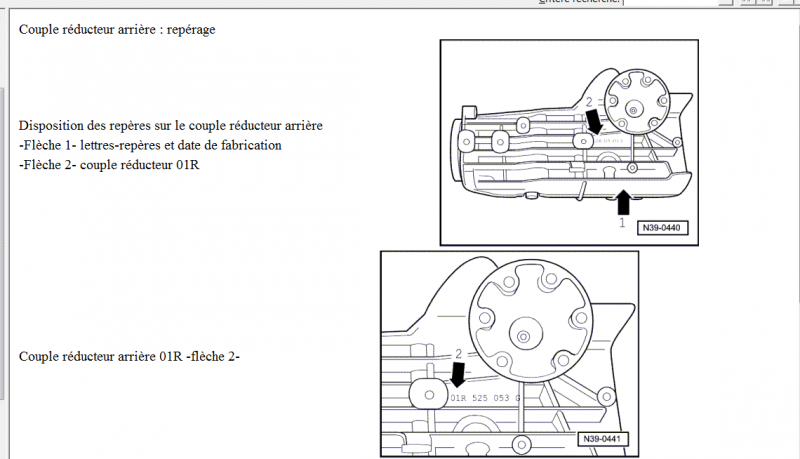Click heading "Couple réducteur arrière : repérage"
The width and height of the screenshot is (800, 459).
[117, 29]
